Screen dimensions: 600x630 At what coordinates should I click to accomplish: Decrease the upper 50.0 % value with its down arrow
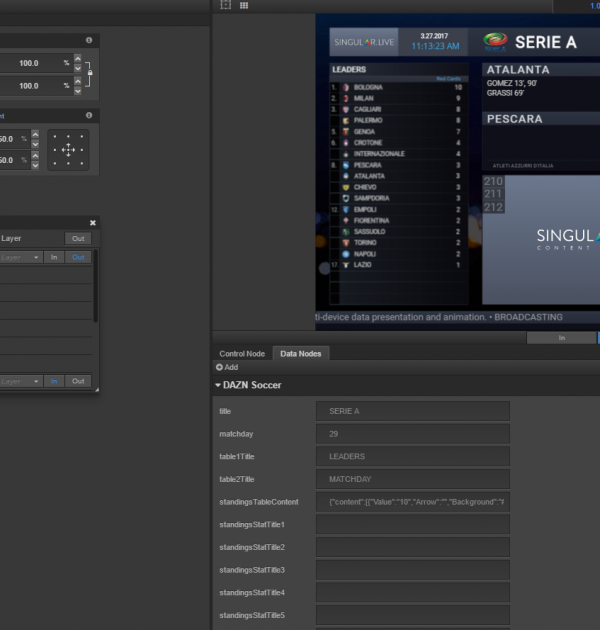pos(35,144)
